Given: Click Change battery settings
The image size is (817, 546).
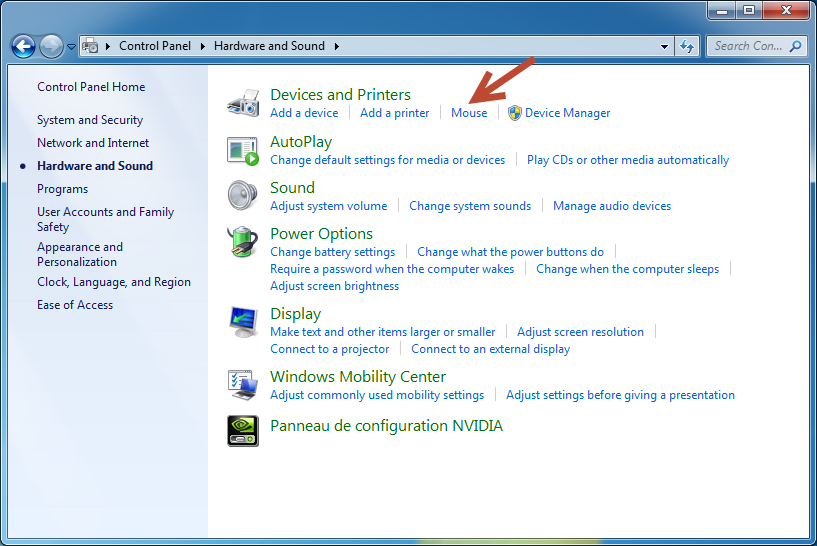Looking at the screenshot, I should pos(332,252).
